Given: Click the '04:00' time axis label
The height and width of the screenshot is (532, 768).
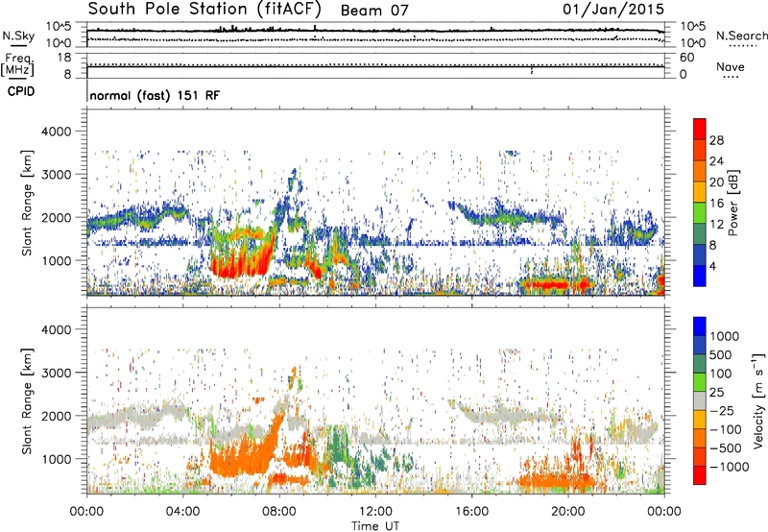Looking at the screenshot, I should click(183, 512).
